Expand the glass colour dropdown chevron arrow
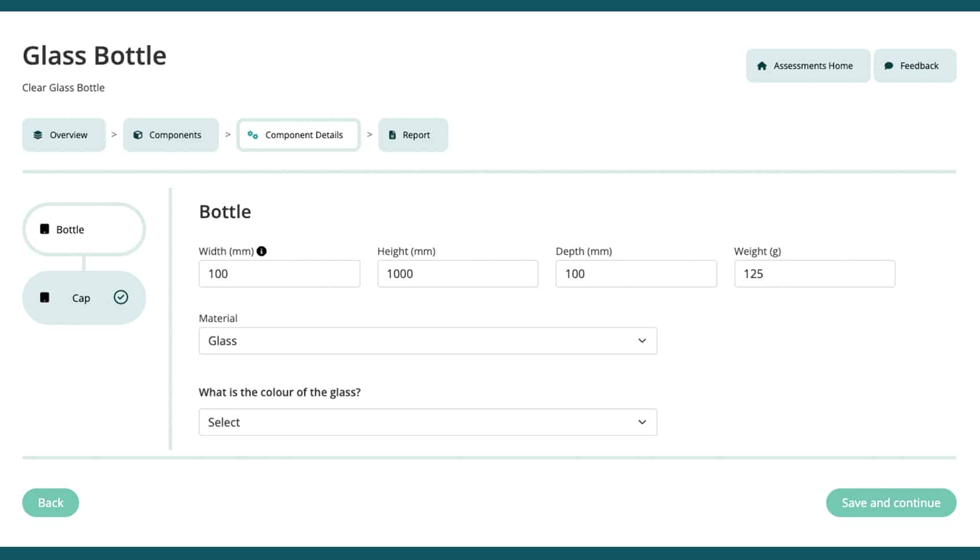 pyautogui.click(x=642, y=422)
